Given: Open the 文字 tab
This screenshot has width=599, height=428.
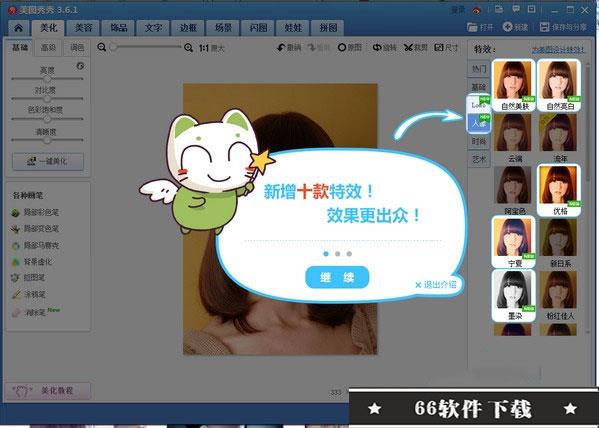Looking at the screenshot, I should (x=154, y=28).
